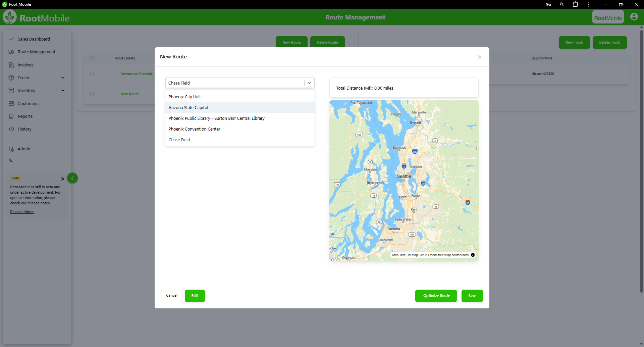
Task: Check the Downtown Phoenix route checkbox
Action: (x=93, y=74)
